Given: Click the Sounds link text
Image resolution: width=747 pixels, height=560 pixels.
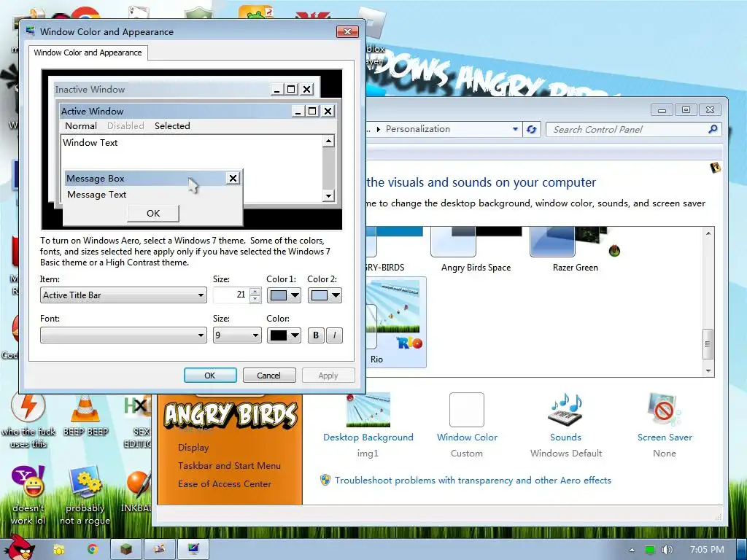Looking at the screenshot, I should 565,437.
